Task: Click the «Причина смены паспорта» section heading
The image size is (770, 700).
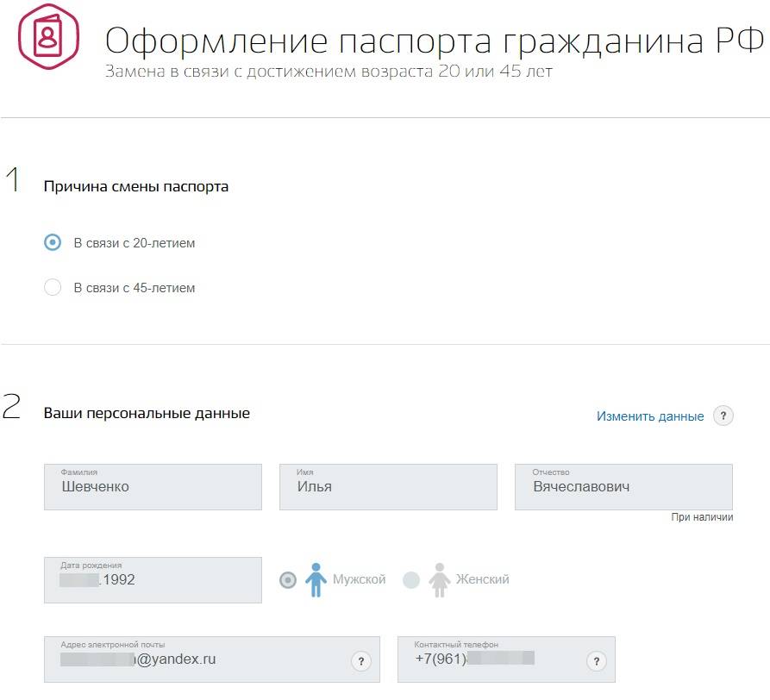Action: (x=136, y=186)
